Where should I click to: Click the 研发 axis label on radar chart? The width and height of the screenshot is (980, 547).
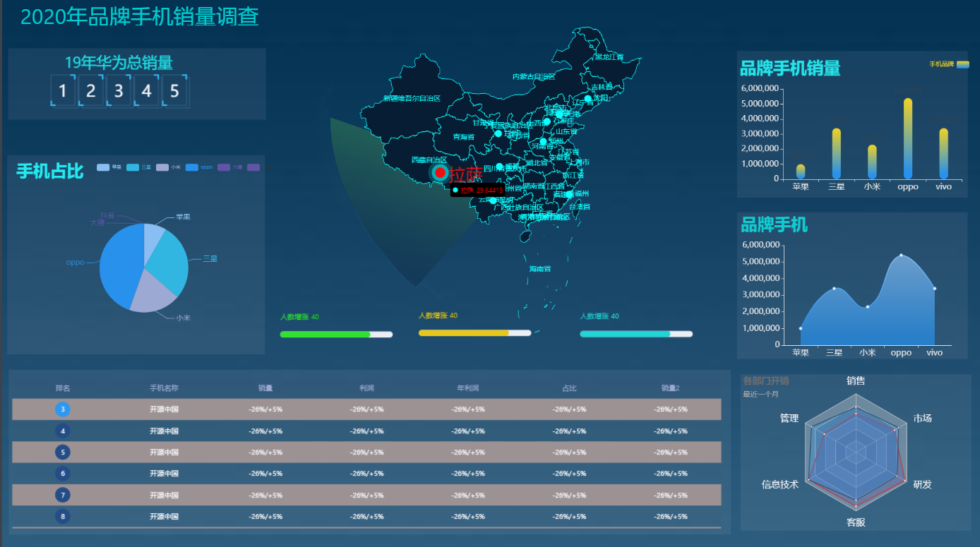[923, 484]
